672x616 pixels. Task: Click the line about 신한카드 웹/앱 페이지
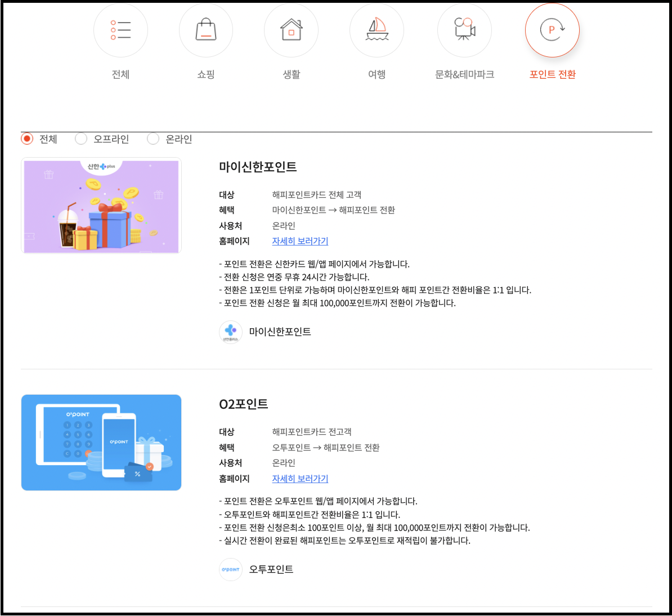click(x=314, y=264)
